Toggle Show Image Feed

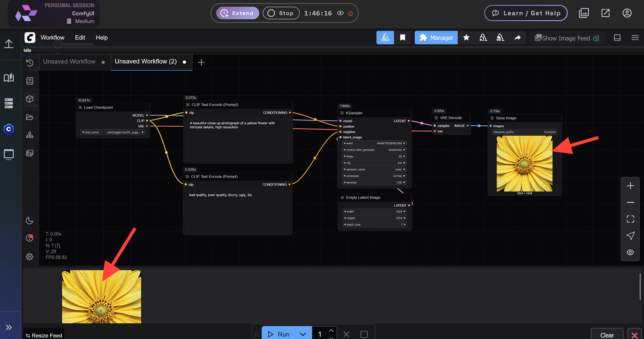tap(567, 38)
